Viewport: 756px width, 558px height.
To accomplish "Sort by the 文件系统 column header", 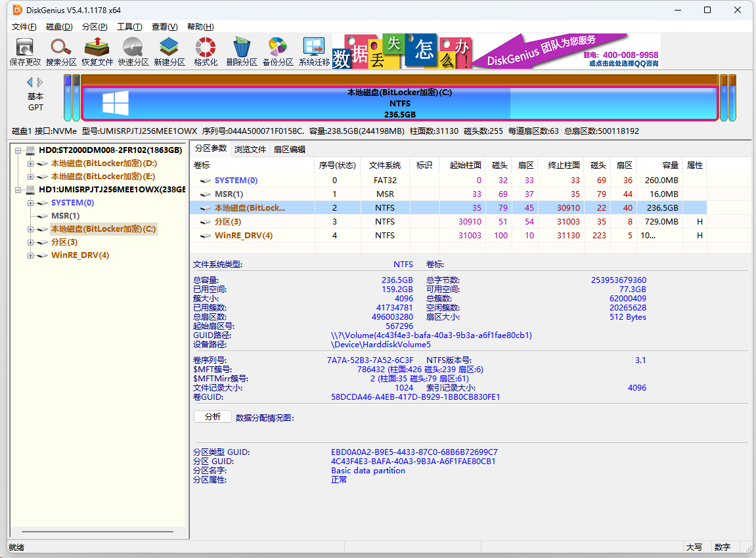I will [385, 165].
